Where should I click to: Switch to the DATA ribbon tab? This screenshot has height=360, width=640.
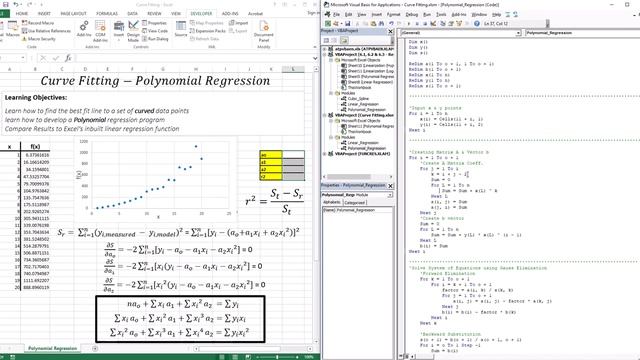(132, 13)
